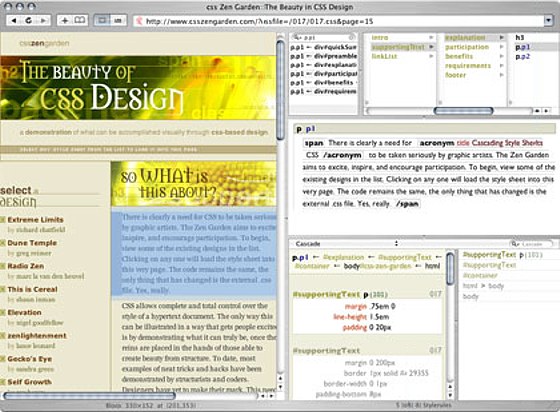Go forward with the right arrow toolbar button

[43, 21]
